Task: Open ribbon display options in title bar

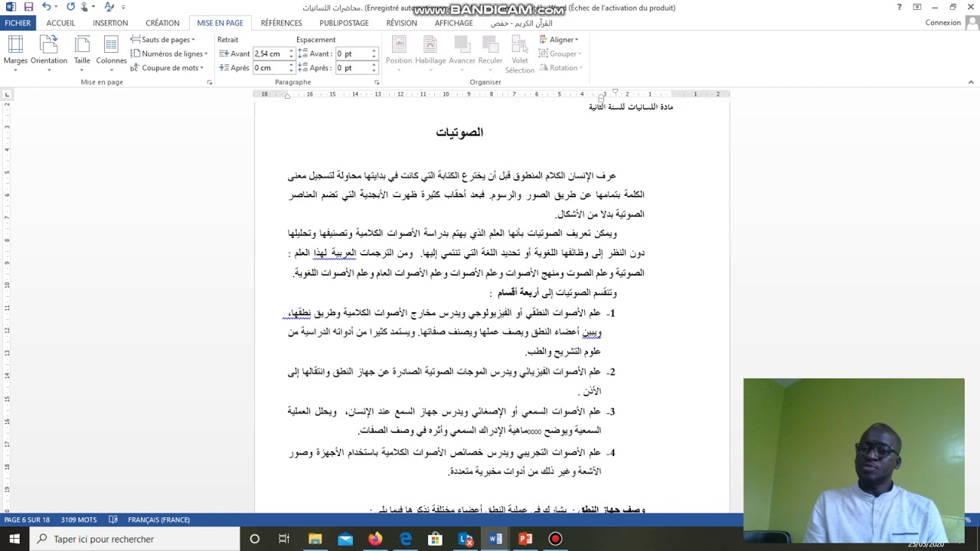Action: click(x=916, y=8)
